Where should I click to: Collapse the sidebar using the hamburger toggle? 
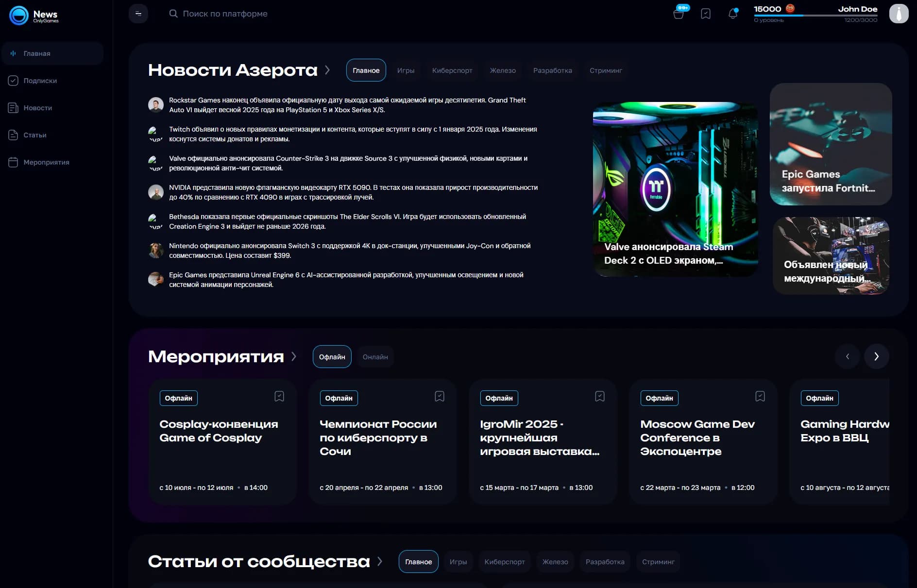(x=138, y=14)
